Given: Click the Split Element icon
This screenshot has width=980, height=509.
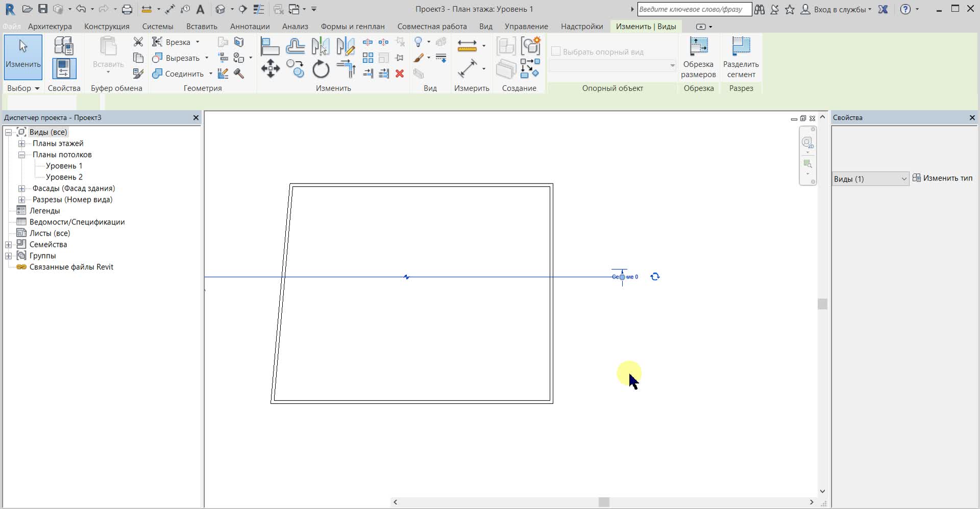Looking at the screenshot, I should (367, 42).
